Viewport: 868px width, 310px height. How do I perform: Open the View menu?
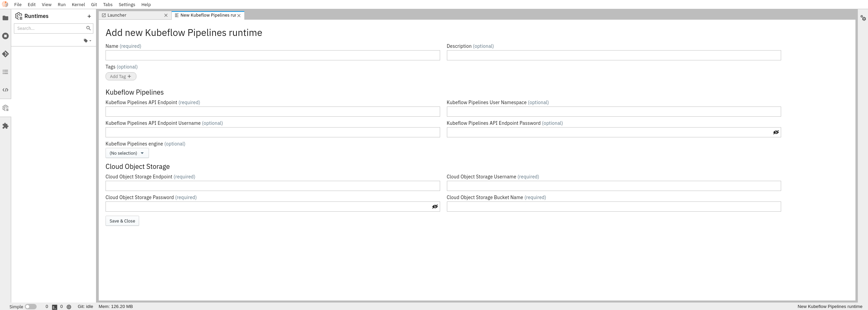[x=46, y=4]
